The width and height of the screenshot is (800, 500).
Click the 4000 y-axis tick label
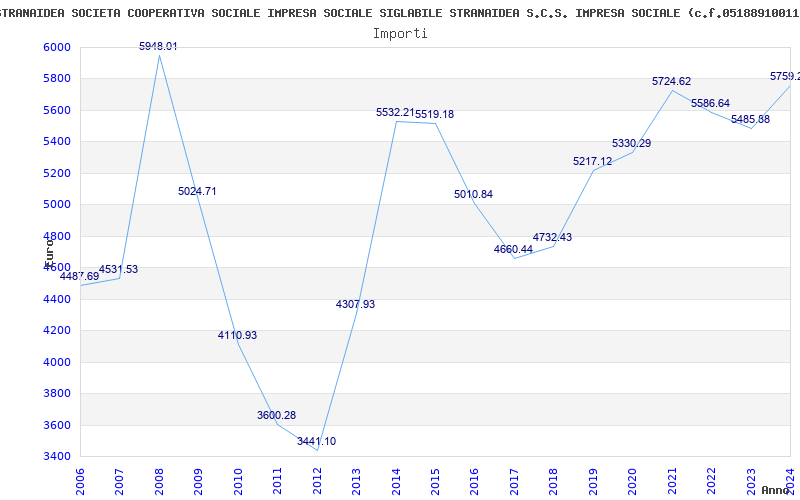click(57, 362)
